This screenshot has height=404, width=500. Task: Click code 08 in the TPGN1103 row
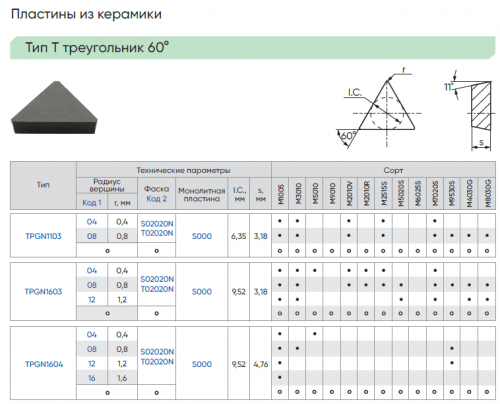tap(92, 236)
